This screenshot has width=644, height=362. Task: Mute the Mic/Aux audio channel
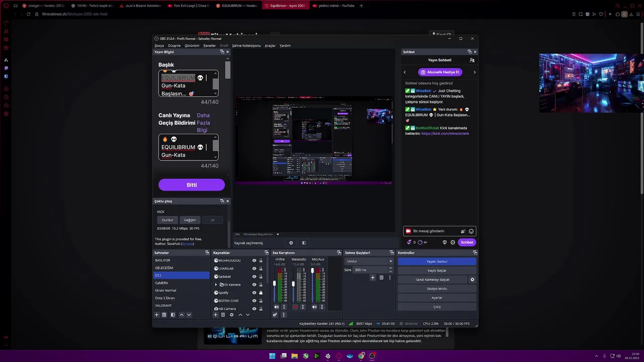tap(314, 307)
